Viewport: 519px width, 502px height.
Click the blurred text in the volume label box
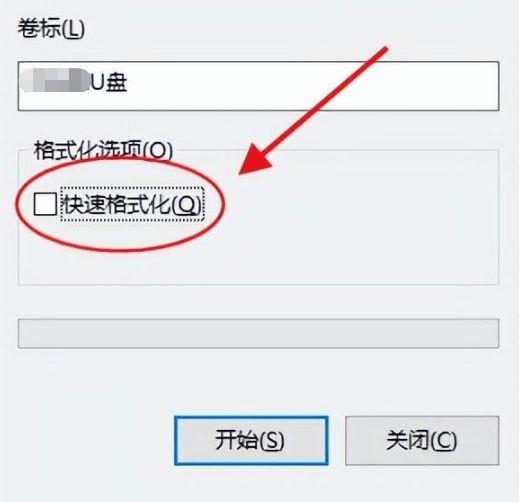point(55,80)
